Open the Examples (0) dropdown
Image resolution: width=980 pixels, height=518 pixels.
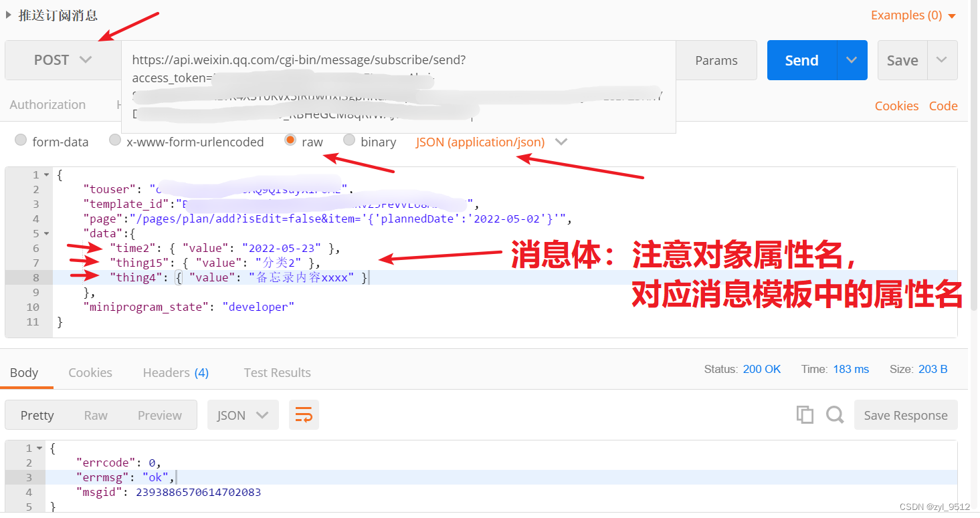click(x=913, y=15)
